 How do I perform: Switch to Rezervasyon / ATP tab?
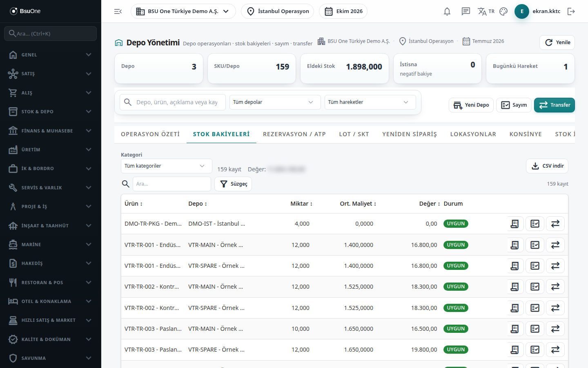tap(294, 134)
